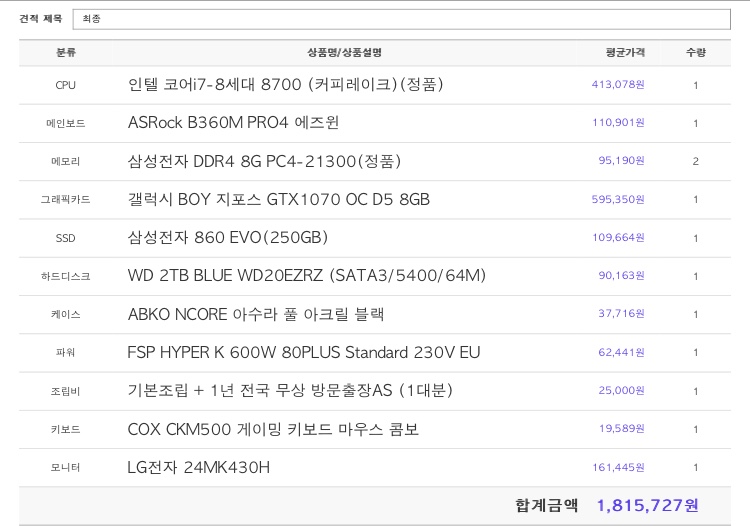Click the 합계금액 total 1,815,727원
The image size is (750, 526).
click(x=647, y=506)
